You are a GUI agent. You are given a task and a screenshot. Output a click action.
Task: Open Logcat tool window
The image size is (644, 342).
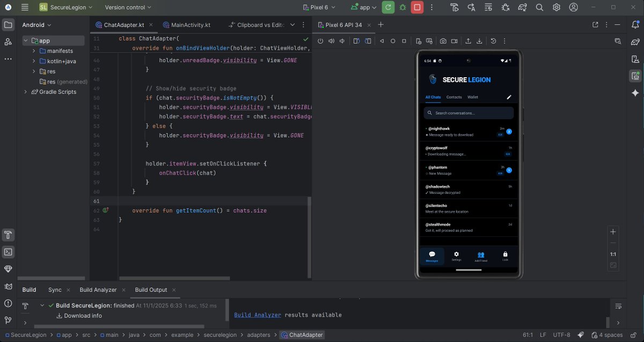(8, 286)
